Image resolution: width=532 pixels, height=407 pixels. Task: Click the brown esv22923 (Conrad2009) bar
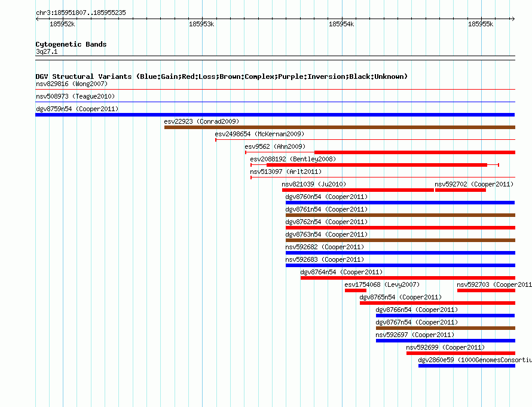point(340,127)
